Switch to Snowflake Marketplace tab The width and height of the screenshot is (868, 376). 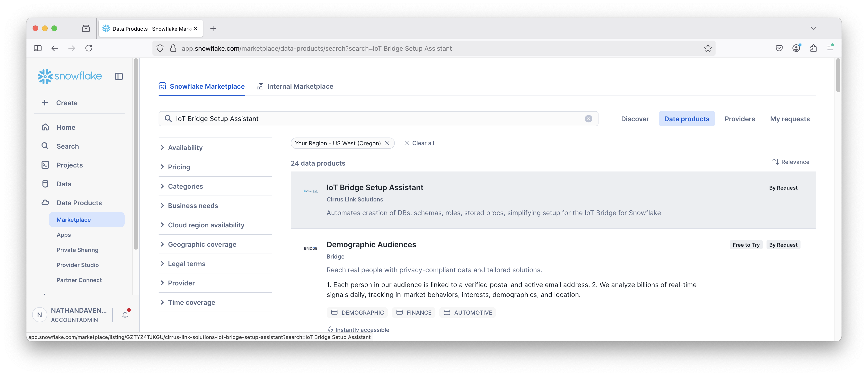click(202, 86)
